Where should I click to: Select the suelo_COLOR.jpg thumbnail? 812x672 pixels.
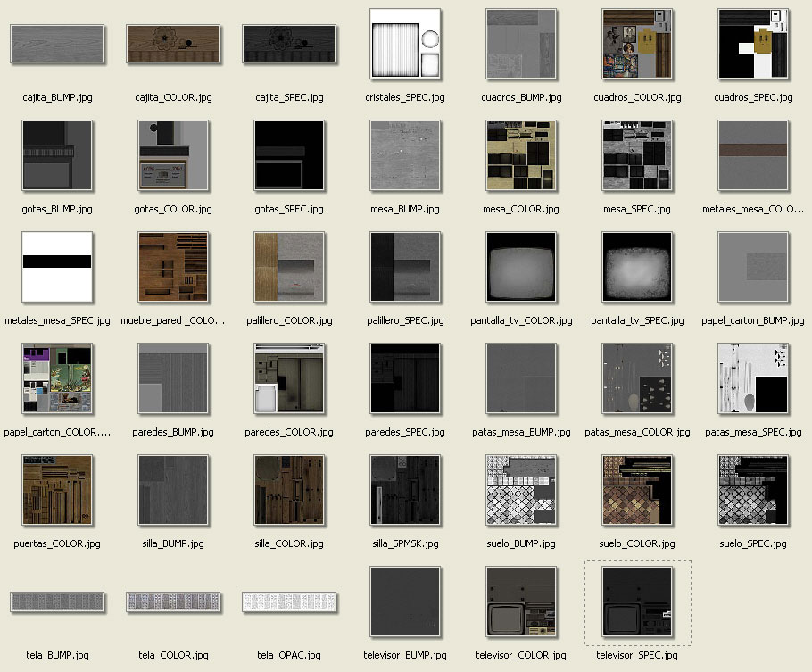point(637,490)
